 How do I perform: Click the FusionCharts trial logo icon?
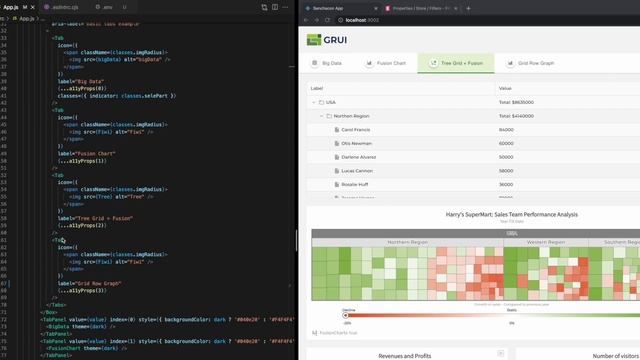pos(314,333)
